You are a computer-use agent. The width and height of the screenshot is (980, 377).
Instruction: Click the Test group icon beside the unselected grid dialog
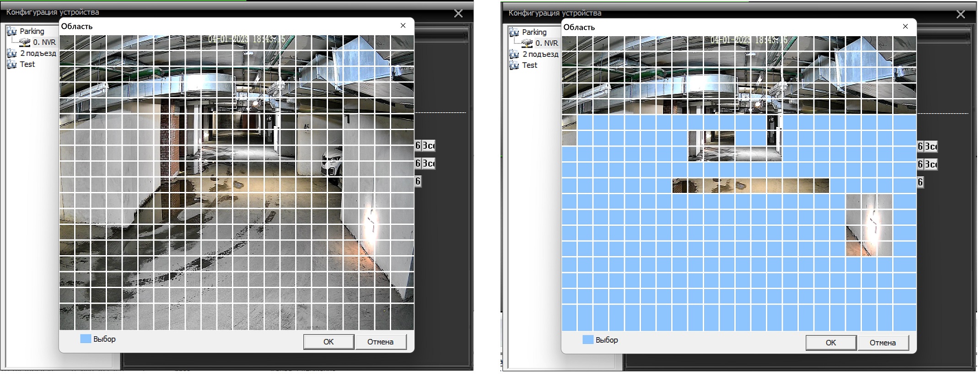coord(12,64)
